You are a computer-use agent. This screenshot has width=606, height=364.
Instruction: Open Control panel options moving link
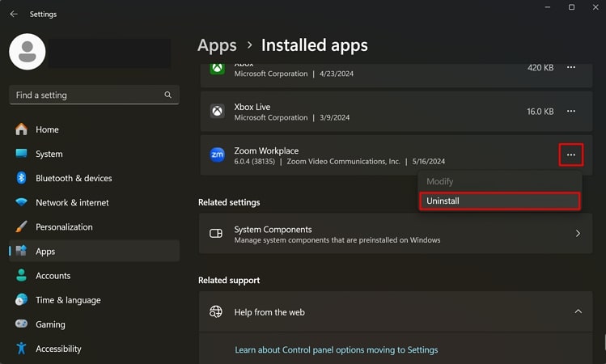336,350
